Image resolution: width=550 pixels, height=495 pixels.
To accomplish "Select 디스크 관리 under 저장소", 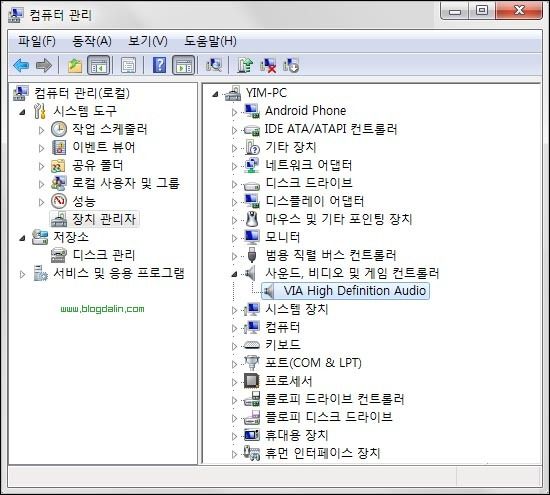I will tap(104, 255).
